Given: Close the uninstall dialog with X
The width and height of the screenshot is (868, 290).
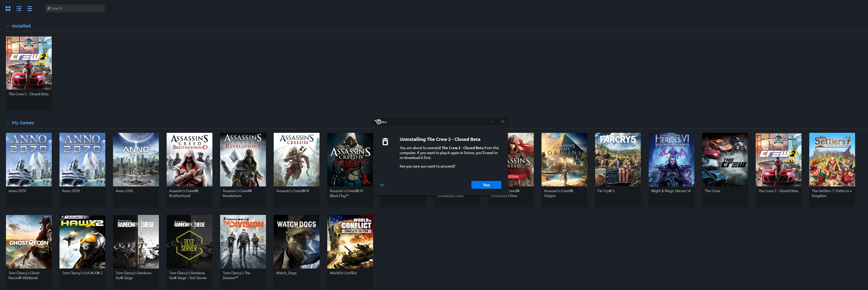Looking at the screenshot, I should click(503, 122).
